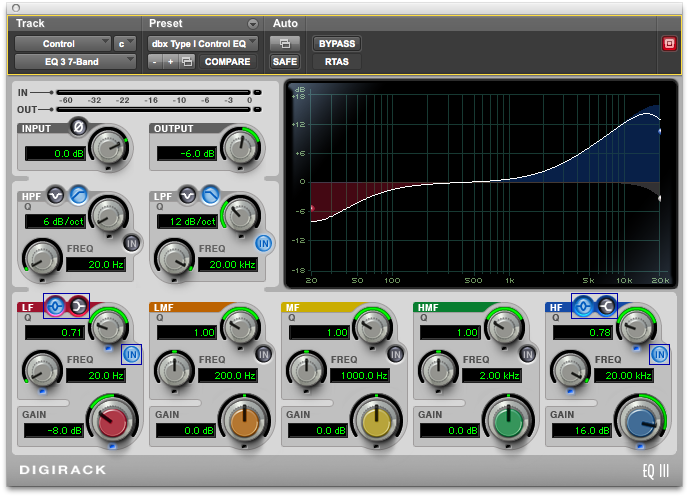
Task: Click the COMPARE button
Action: click(x=227, y=62)
